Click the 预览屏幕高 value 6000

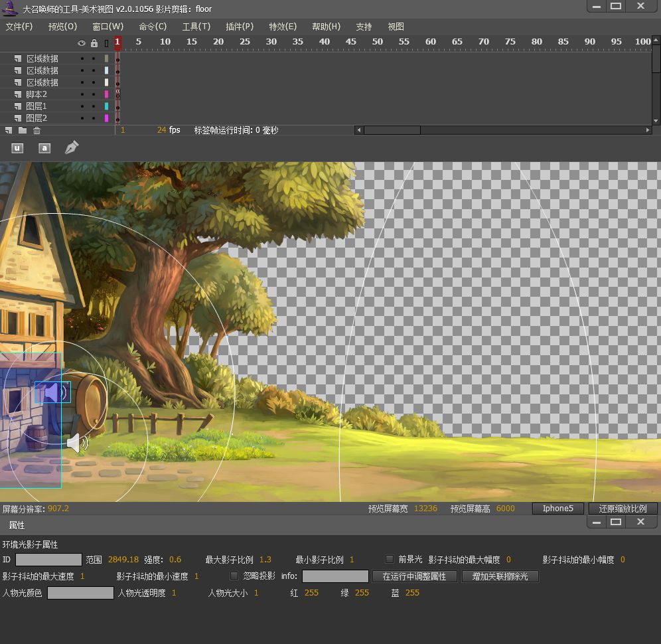tap(506, 508)
